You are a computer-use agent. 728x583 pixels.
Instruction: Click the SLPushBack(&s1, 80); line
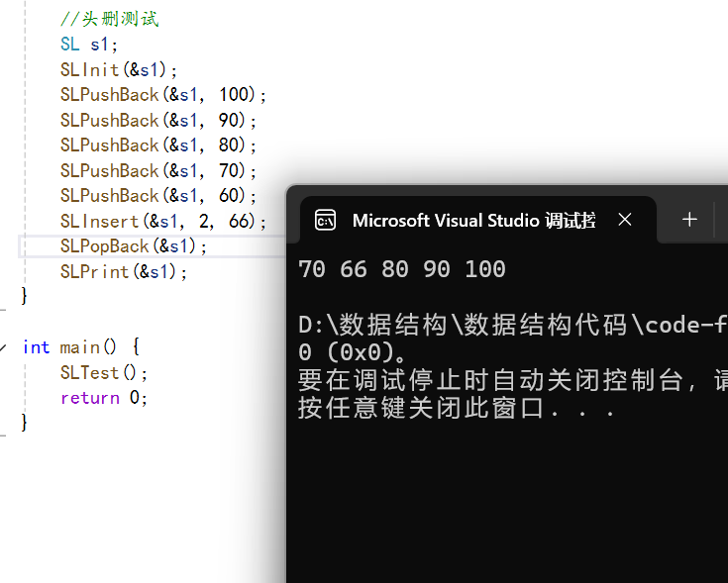coord(158,146)
